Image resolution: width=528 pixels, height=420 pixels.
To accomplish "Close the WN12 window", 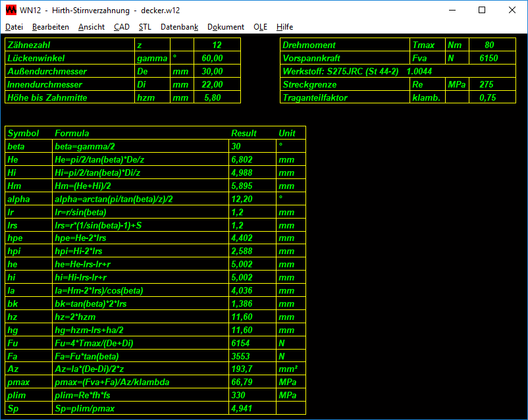I will pos(512,11).
